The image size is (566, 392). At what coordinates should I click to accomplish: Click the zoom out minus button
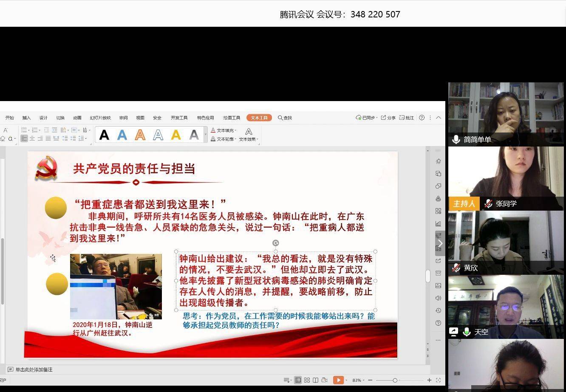click(x=370, y=380)
